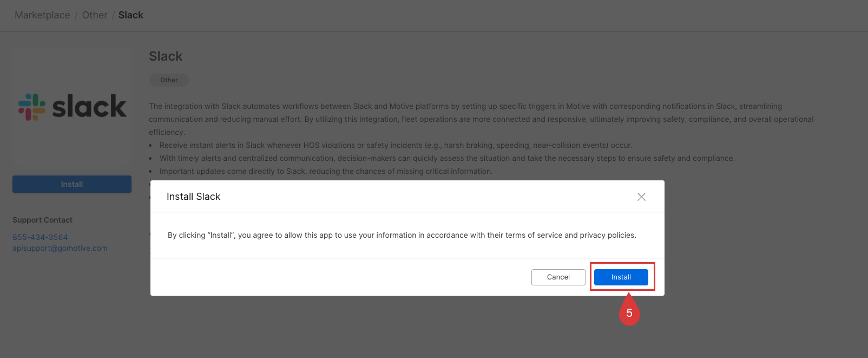Close the Install Slack dialog with X

click(x=641, y=197)
